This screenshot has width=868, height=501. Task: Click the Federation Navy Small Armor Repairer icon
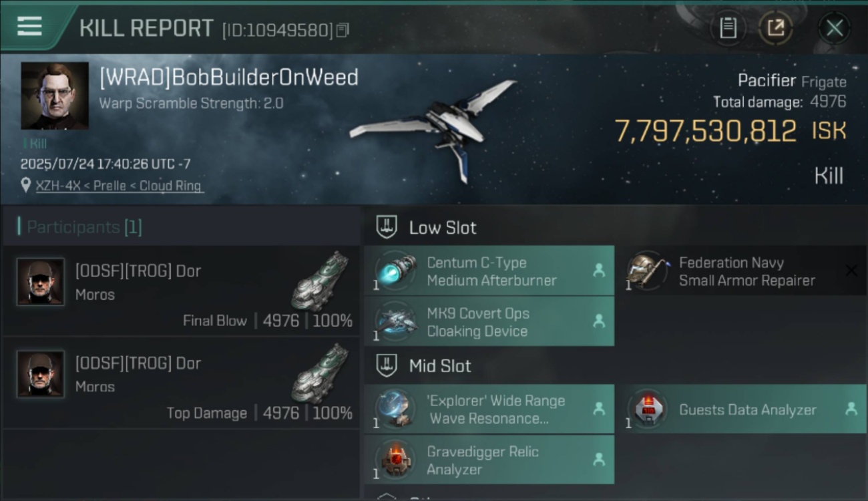click(x=648, y=271)
